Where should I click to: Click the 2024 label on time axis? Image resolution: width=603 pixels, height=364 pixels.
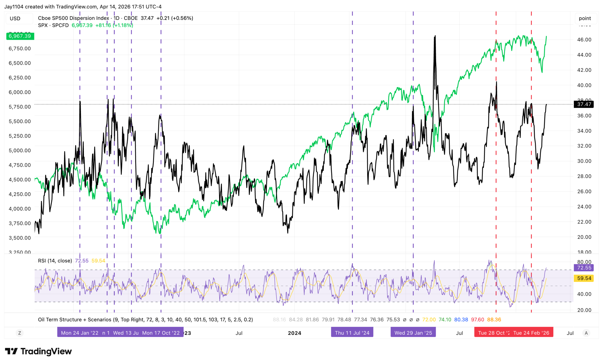tap(294, 333)
